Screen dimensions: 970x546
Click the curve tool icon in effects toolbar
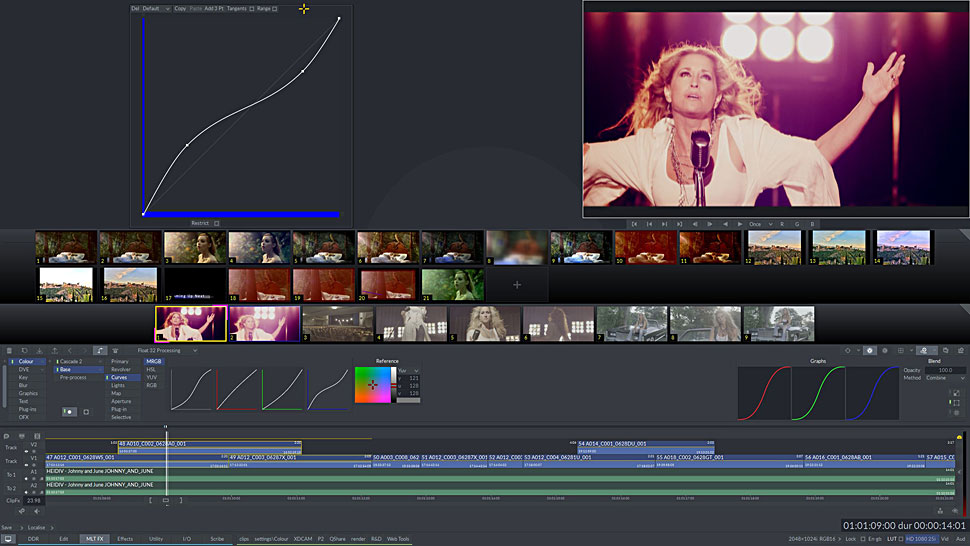coord(101,351)
